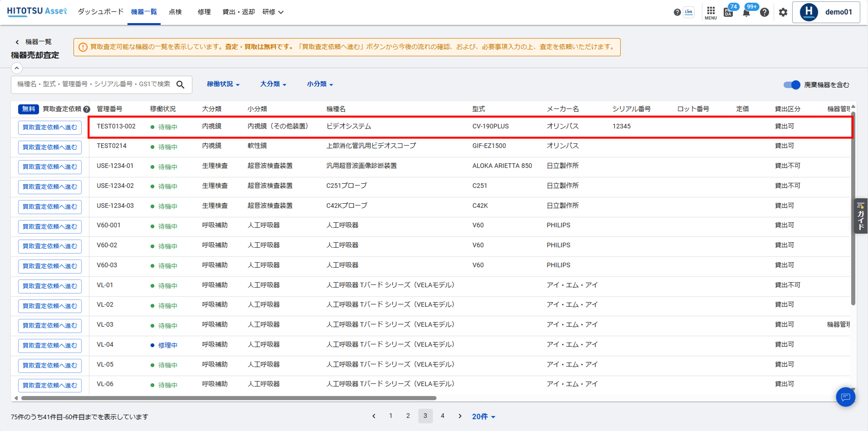Select current page 3
Screen dimensions: 868x431
(x=425, y=416)
